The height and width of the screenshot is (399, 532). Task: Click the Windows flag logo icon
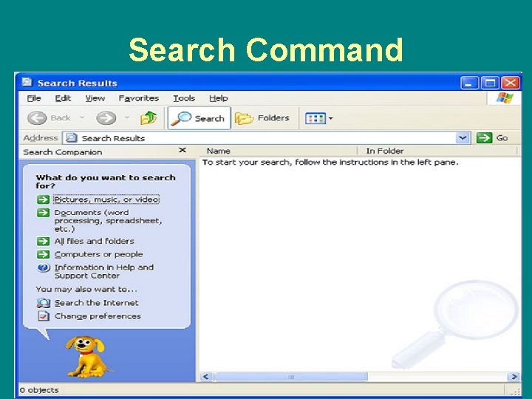tap(505, 98)
